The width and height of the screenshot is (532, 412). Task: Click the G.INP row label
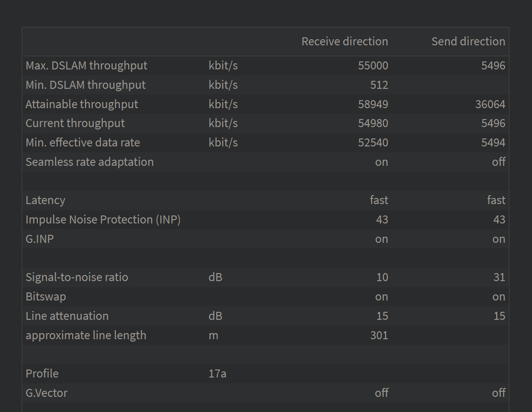pos(40,239)
